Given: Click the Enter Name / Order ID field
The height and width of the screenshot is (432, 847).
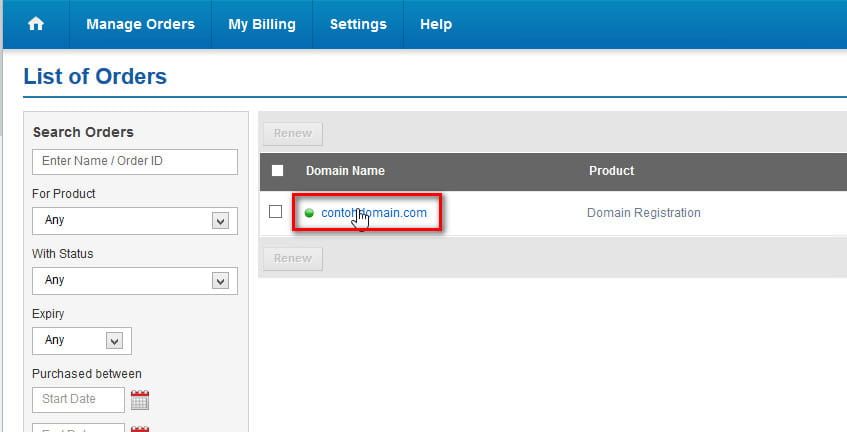Looking at the screenshot, I should 135,161.
